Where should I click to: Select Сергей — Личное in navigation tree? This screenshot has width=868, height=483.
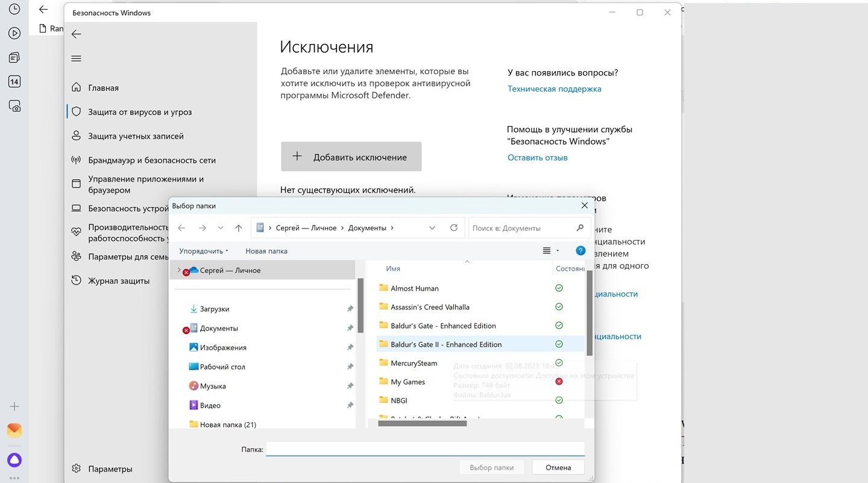pos(230,270)
